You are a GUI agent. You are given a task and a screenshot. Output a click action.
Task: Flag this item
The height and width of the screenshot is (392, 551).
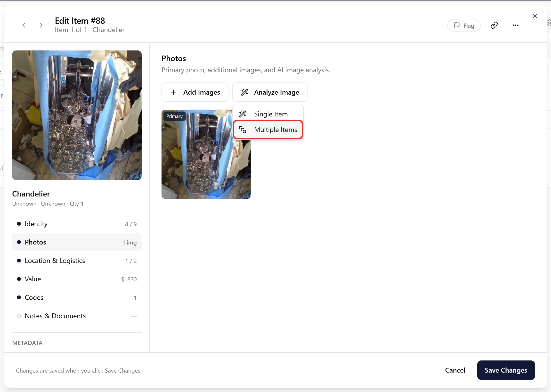click(x=464, y=25)
